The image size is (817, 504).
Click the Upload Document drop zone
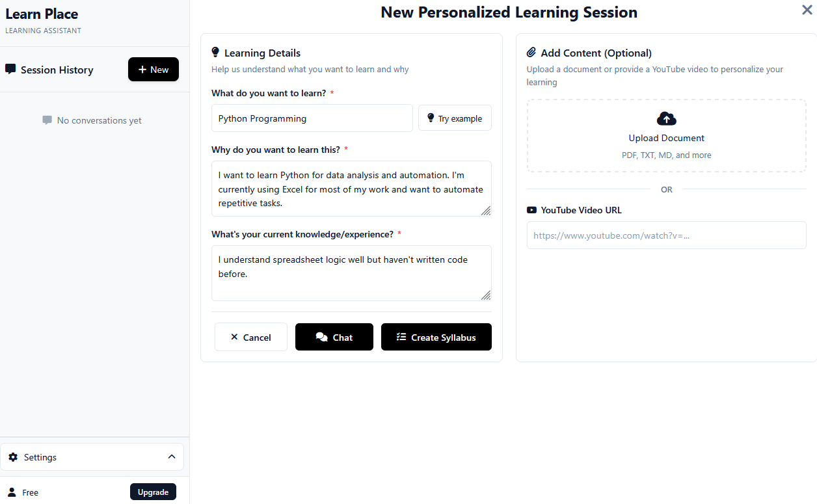pyautogui.click(x=666, y=135)
